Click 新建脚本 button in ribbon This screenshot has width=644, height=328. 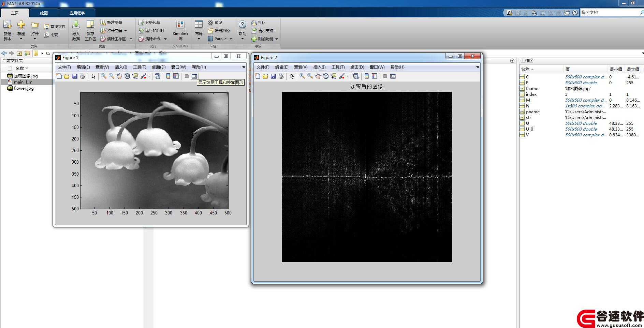8,30
